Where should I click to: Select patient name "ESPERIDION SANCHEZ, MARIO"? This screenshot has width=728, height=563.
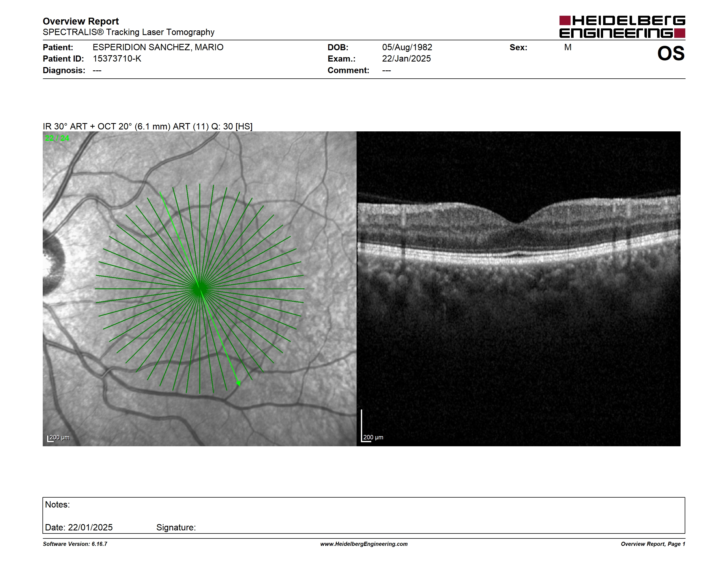(x=158, y=47)
